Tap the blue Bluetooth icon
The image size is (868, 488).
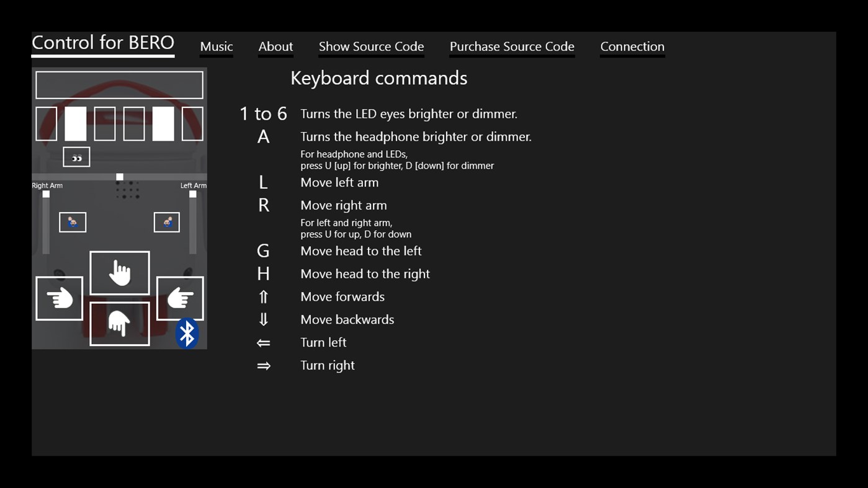(x=187, y=334)
